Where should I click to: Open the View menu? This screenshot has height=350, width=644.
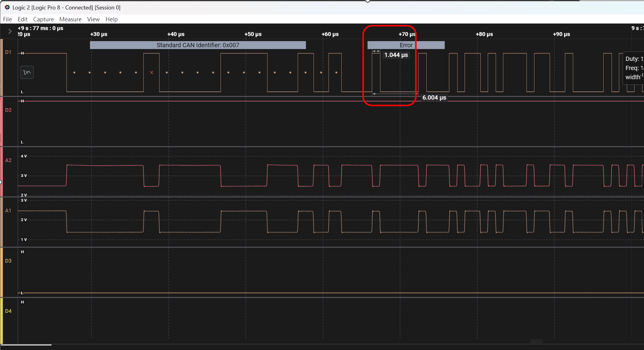(x=93, y=19)
